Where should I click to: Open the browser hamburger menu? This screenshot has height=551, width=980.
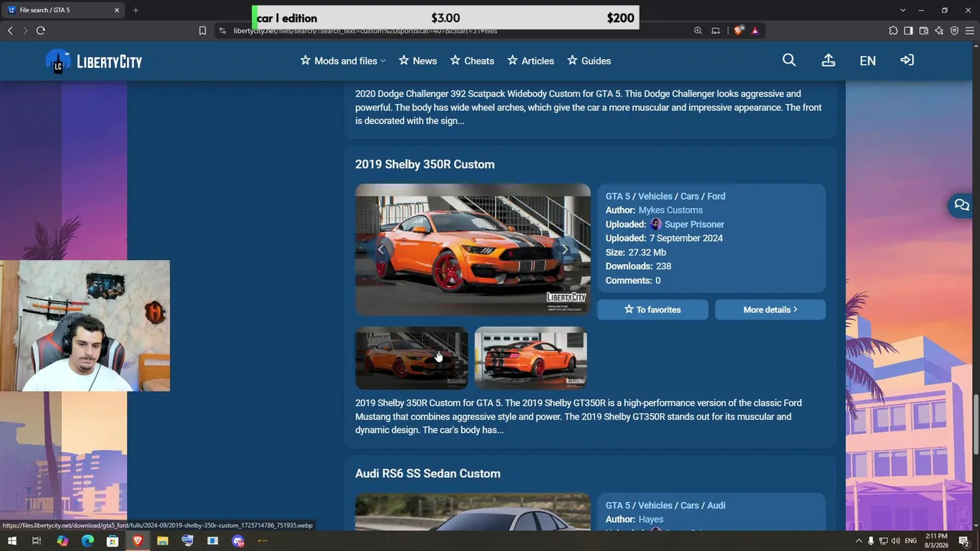[970, 31]
